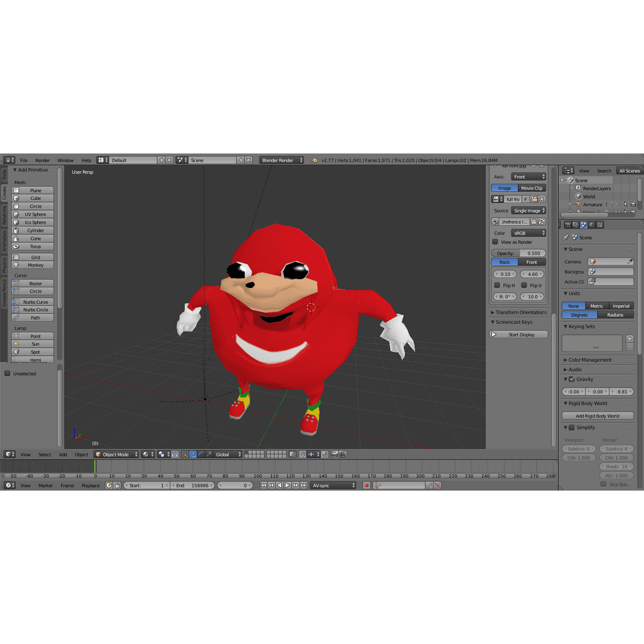The image size is (644, 644).
Task: Add a Monkey mesh primitive
Action: pos(33,265)
